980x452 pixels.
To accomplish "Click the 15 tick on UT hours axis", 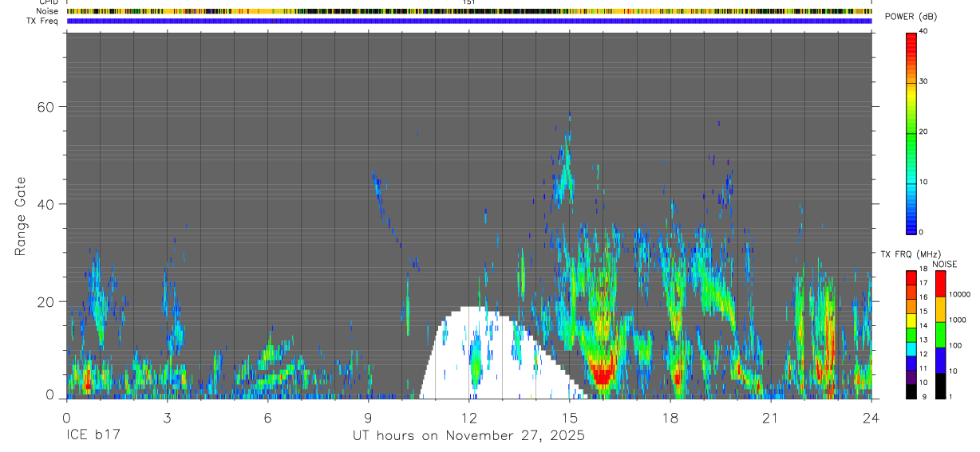I will [x=569, y=418].
